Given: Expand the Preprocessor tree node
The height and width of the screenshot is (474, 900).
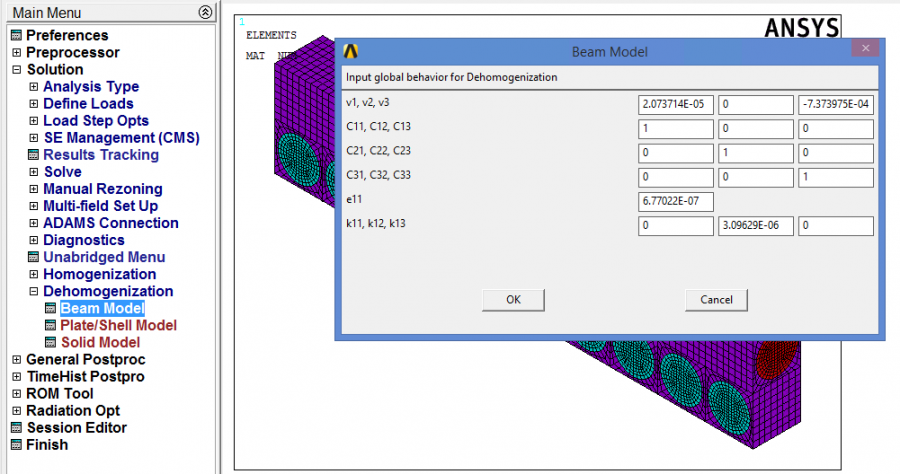Looking at the screenshot, I should [x=17, y=52].
